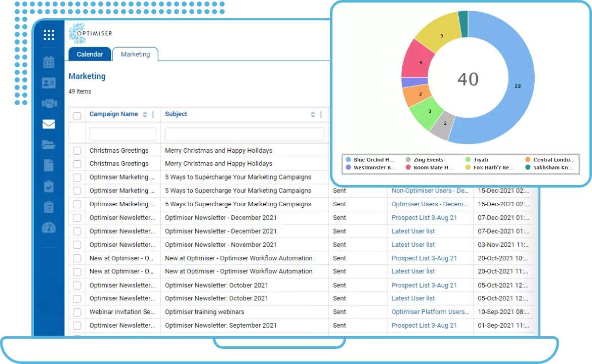Click the total 40 at the donut center
Viewport: 592px width, 364px height.
[x=468, y=79]
